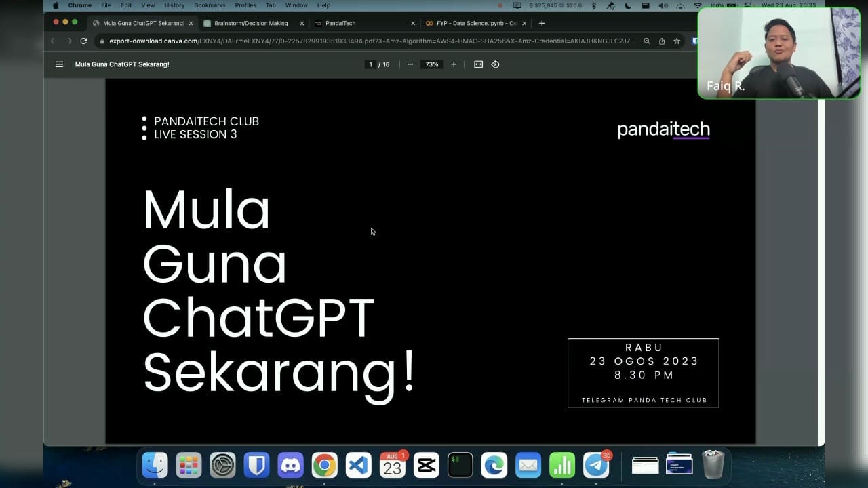Open the Bookmarks menu
This screenshot has width=868, height=488.
(210, 5)
